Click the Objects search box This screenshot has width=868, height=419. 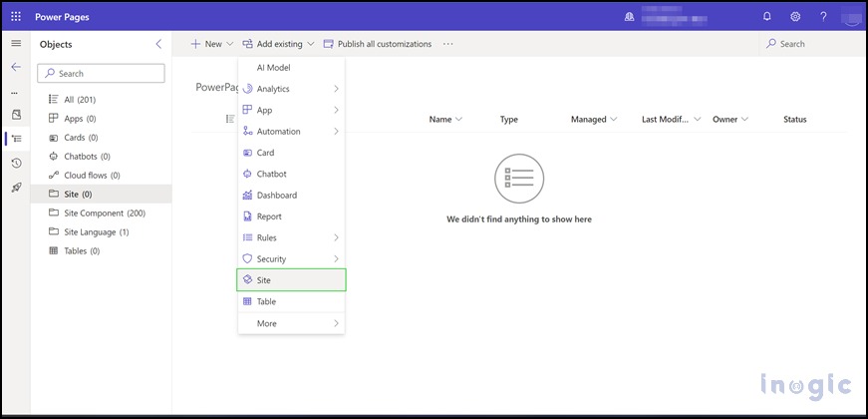pyautogui.click(x=101, y=73)
